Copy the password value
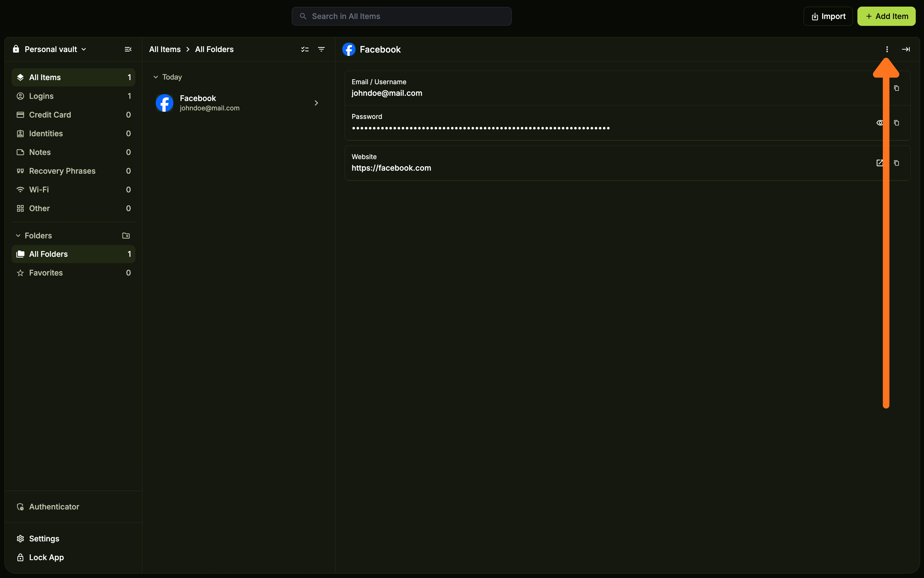 coord(896,123)
